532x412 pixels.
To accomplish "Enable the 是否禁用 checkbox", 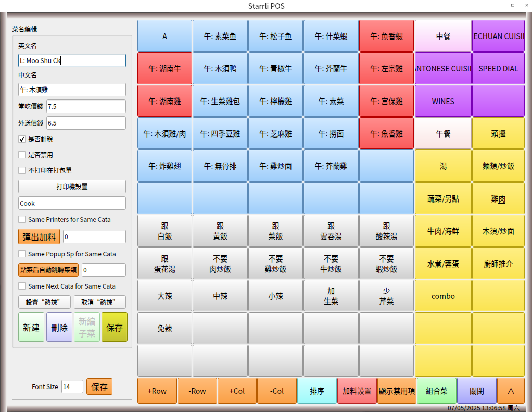I will pos(22,155).
